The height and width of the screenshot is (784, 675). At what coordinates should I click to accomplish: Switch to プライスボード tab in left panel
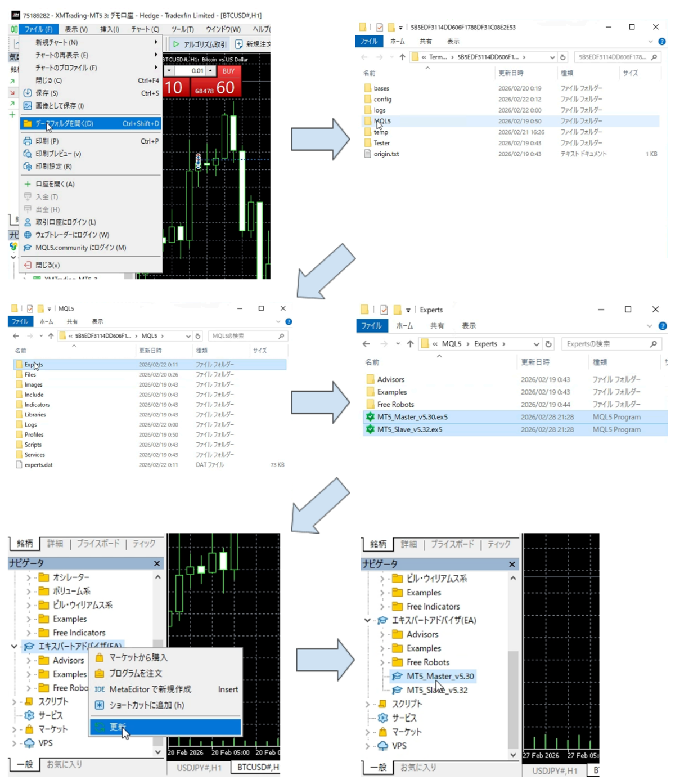[98, 544]
